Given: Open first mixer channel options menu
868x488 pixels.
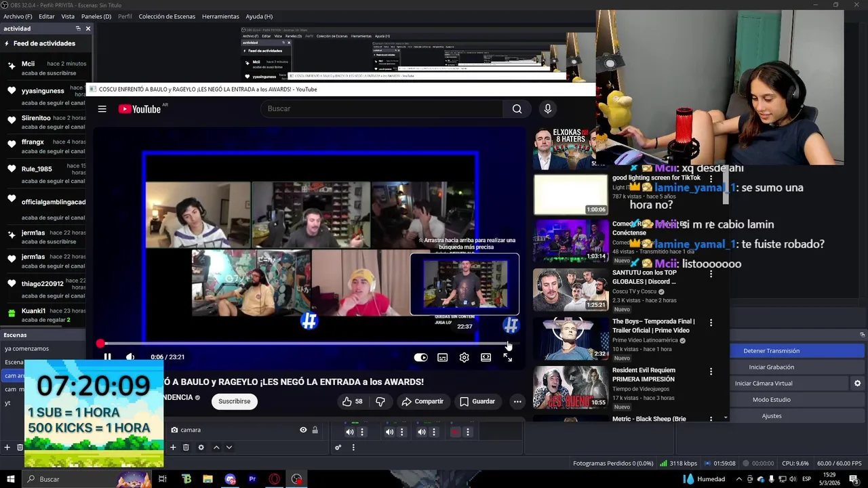Looking at the screenshot, I should 362,432.
